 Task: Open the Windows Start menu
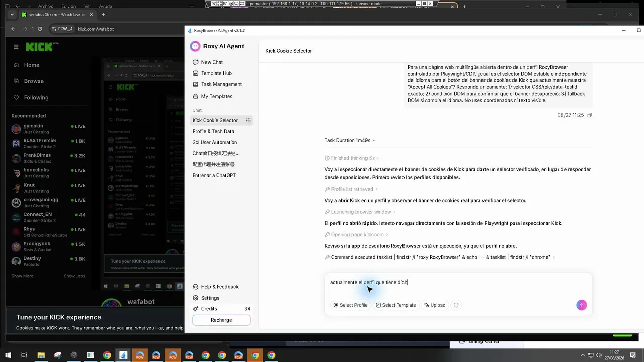pos(8,355)
